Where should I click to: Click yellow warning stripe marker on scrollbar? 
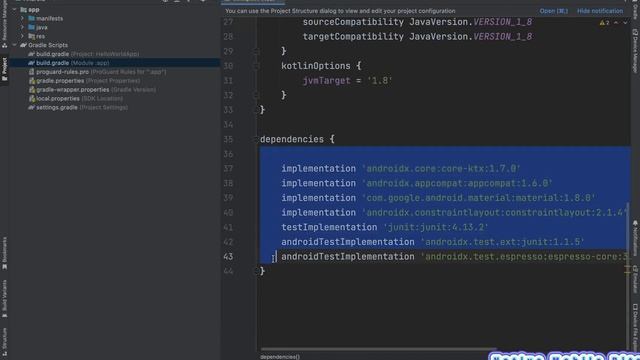click(628, 268)
